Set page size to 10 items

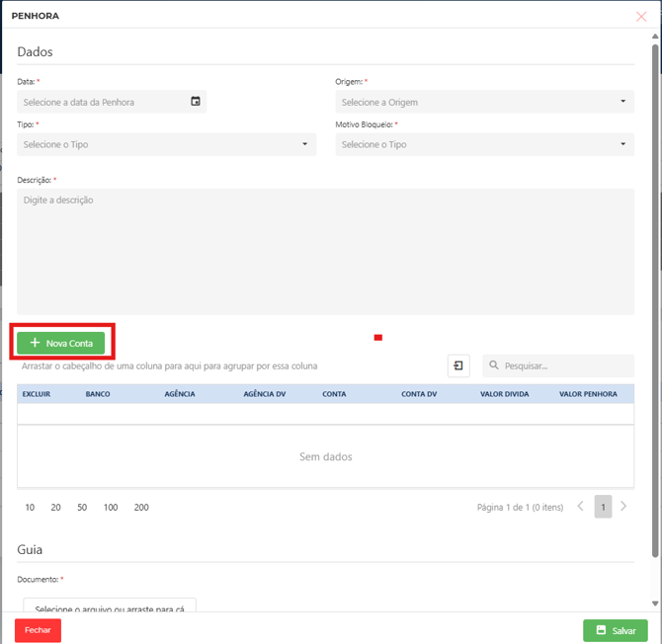tap(30, 507)
